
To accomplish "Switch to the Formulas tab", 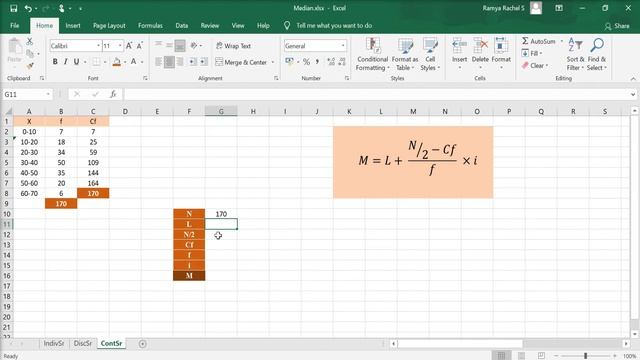I will (x=150, y=25).
